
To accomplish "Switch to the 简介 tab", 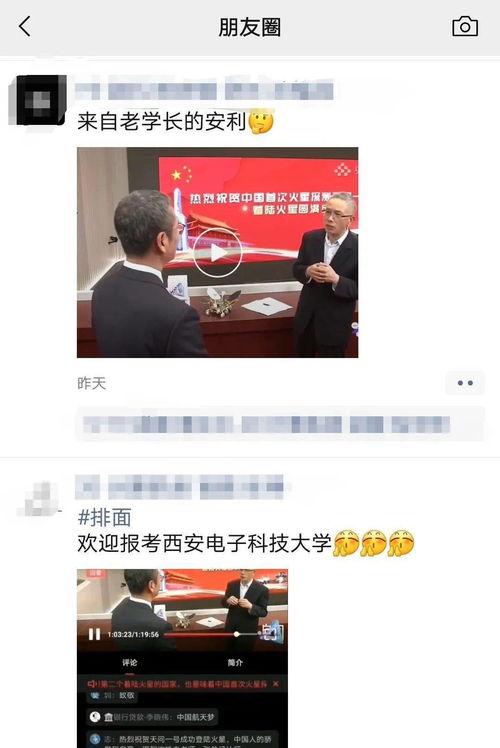I will 235,662.
